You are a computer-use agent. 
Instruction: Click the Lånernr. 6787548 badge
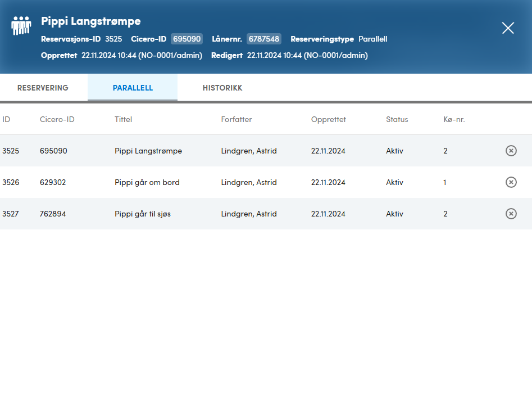tap(264, 39)
